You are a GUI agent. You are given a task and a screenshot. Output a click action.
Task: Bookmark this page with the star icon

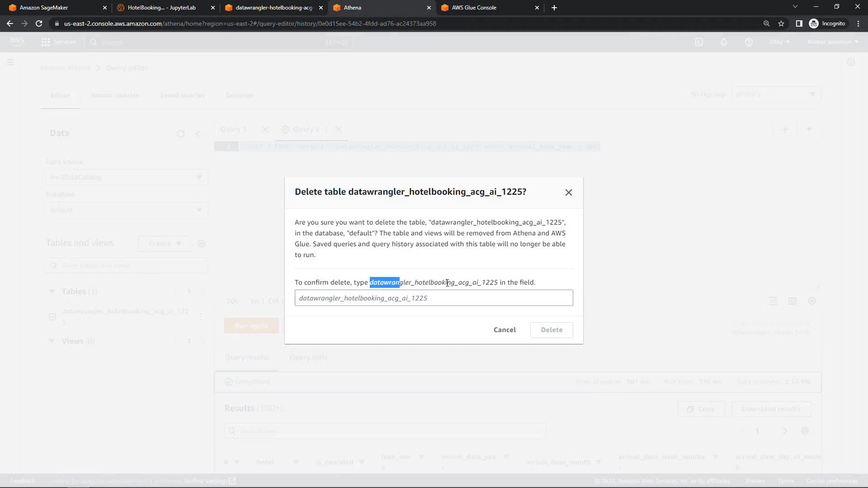[781, 23]
